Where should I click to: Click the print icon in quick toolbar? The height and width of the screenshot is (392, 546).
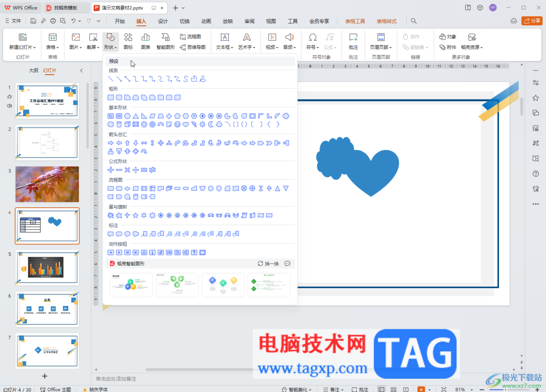tap(53, 21)
